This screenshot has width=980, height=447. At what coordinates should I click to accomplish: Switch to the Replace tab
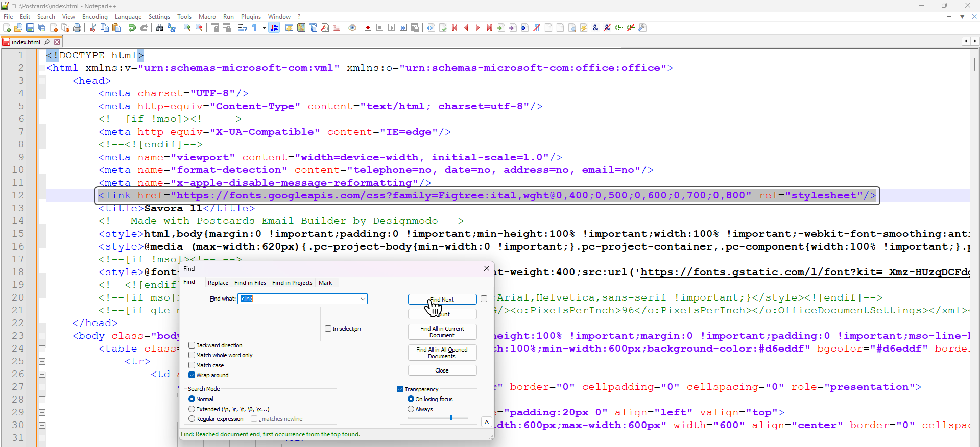point(218,283)
